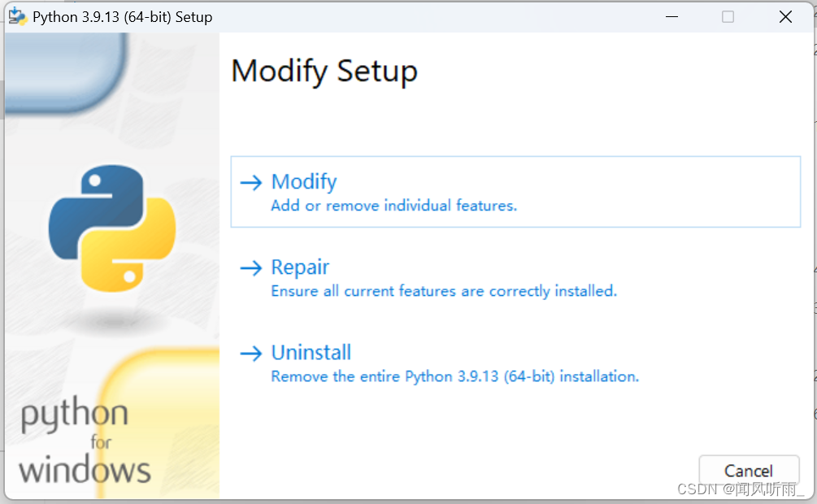Image resolution: width=817 pixels, height=504 pixels.
Task: Click 'Ensure all current features are correctly installed'
Action: [x=443, y=291]
